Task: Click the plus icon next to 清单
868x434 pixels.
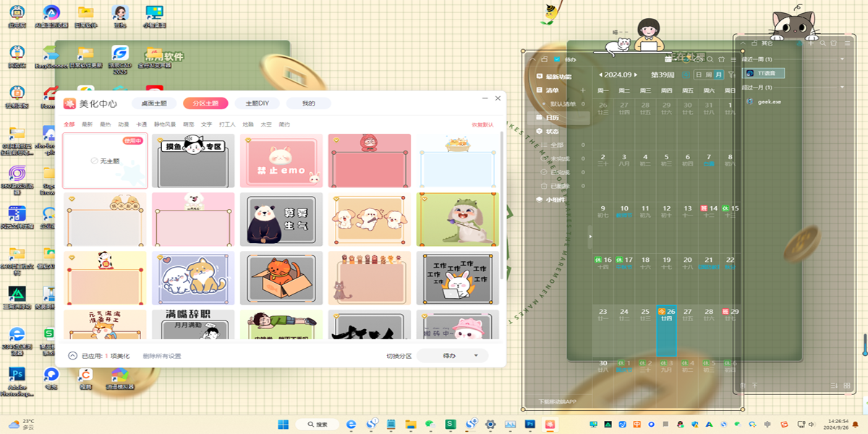Action: (x=582, y=90)
